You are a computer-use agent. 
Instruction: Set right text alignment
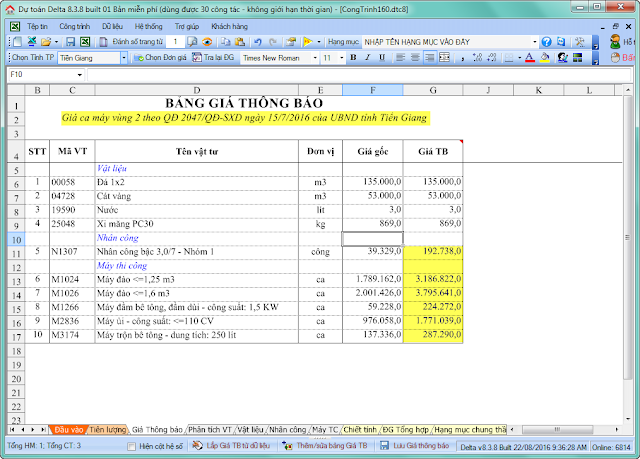[430, 58]
